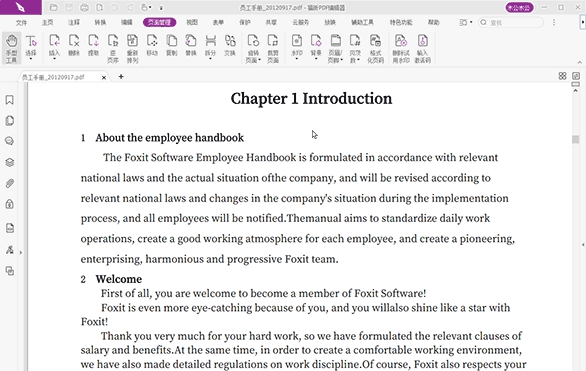Switch to the Convert (转换) ribbon tab
Image resolution: width=586 pixels, height=371 pixels.
point(100,22)
